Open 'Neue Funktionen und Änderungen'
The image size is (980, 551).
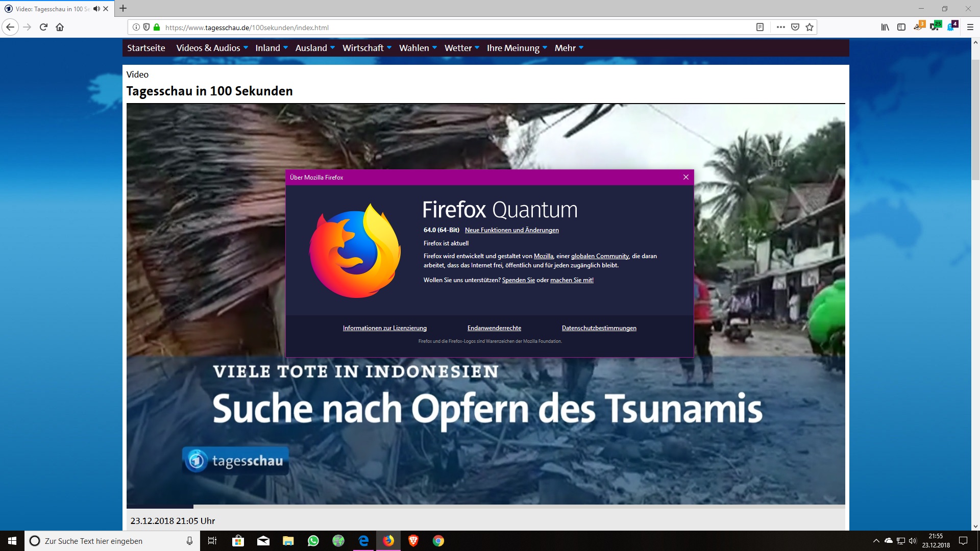511,230
